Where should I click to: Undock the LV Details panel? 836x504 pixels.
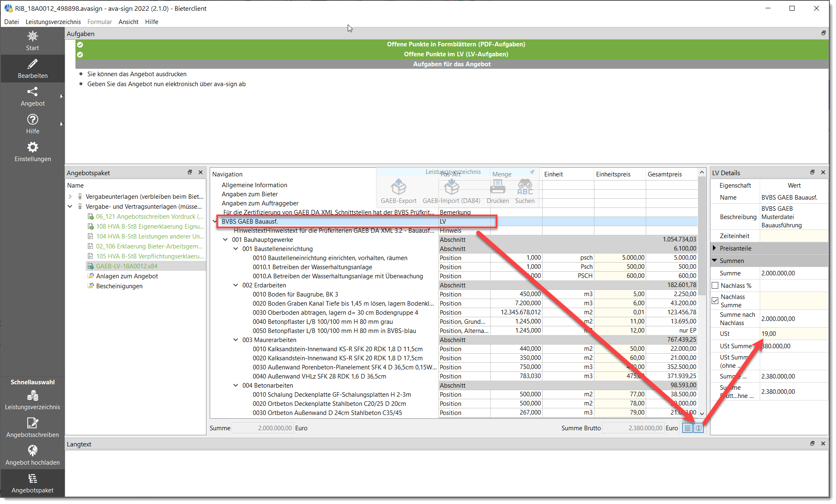coord(812,172)
